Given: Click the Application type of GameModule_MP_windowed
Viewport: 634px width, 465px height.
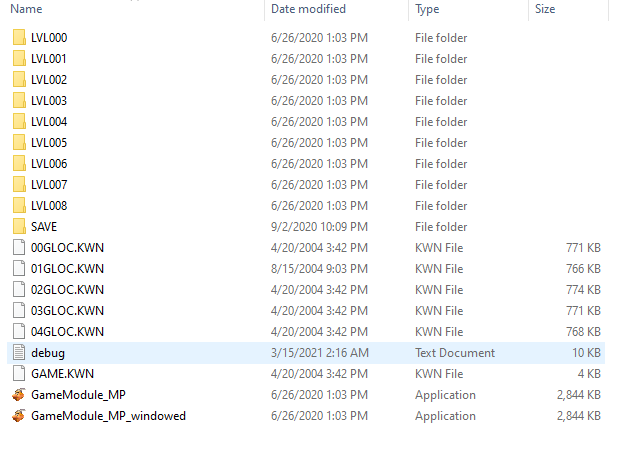Looking at the screenshot, I should pyautogui.click(x=445, y=416).
